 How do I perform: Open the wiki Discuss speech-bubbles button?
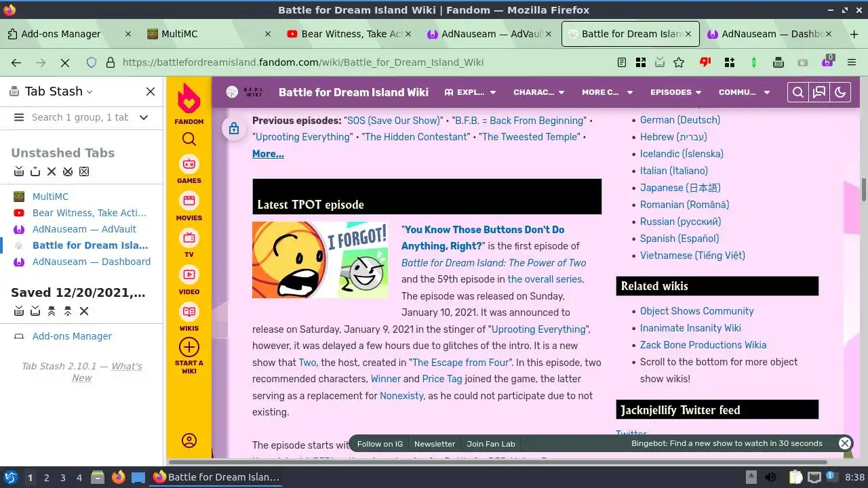[x=819, y=93]
